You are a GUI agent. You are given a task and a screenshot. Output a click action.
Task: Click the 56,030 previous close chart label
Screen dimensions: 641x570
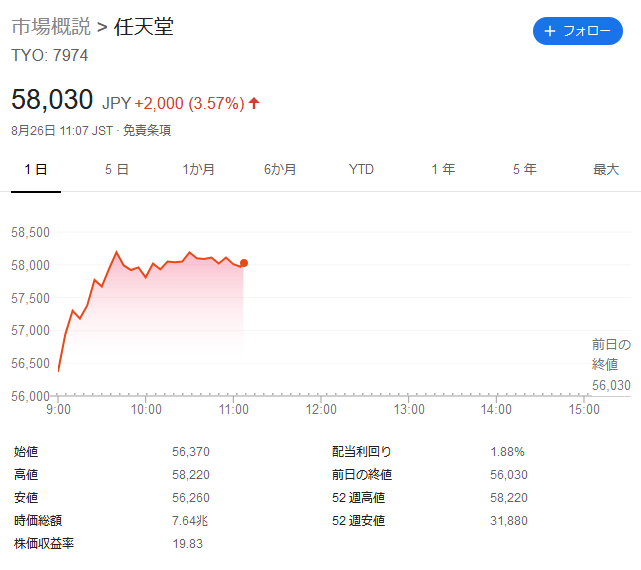pos(611,385)
